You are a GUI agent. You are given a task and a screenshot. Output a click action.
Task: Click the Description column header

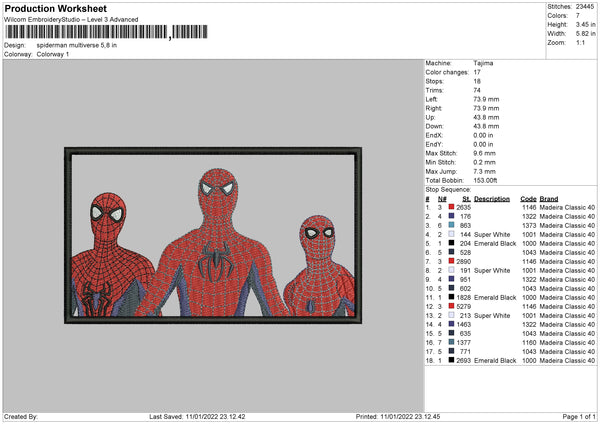pyautogui.click(x=492, y=198)
